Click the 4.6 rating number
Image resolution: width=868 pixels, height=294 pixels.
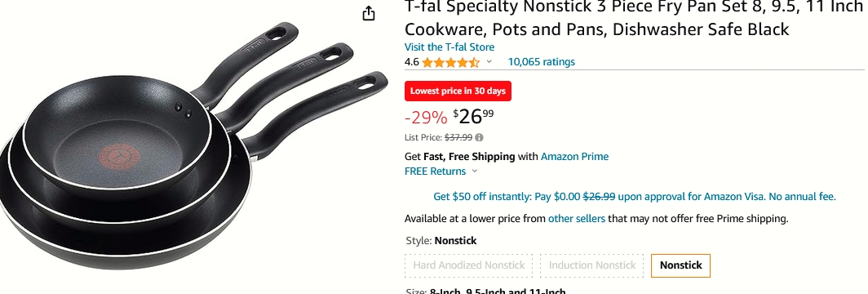(411, 62)
